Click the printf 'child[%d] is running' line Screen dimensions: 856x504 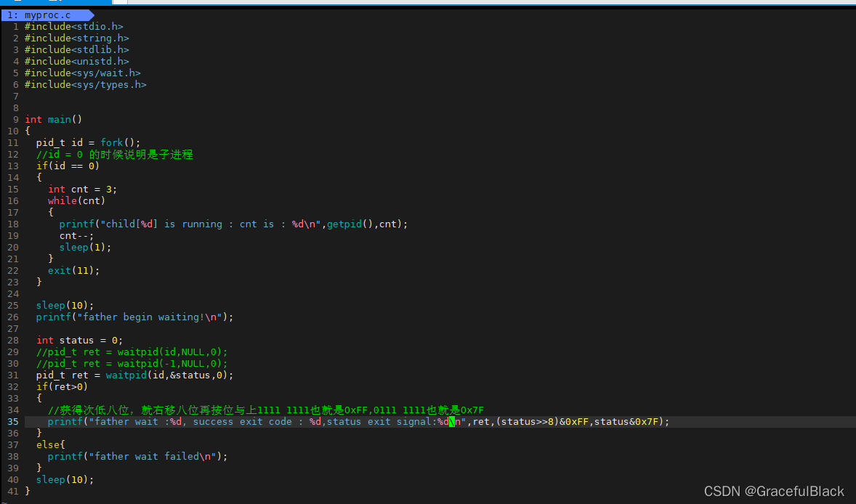[234, 224]
